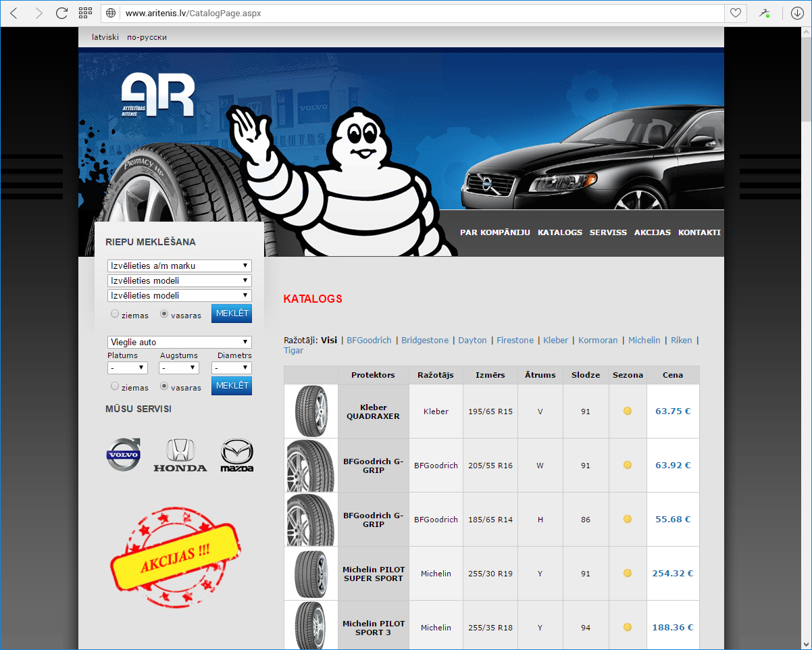The image size is (812, 650).
Task: Click the AR company logo
Action: click(x=158, y=95)
